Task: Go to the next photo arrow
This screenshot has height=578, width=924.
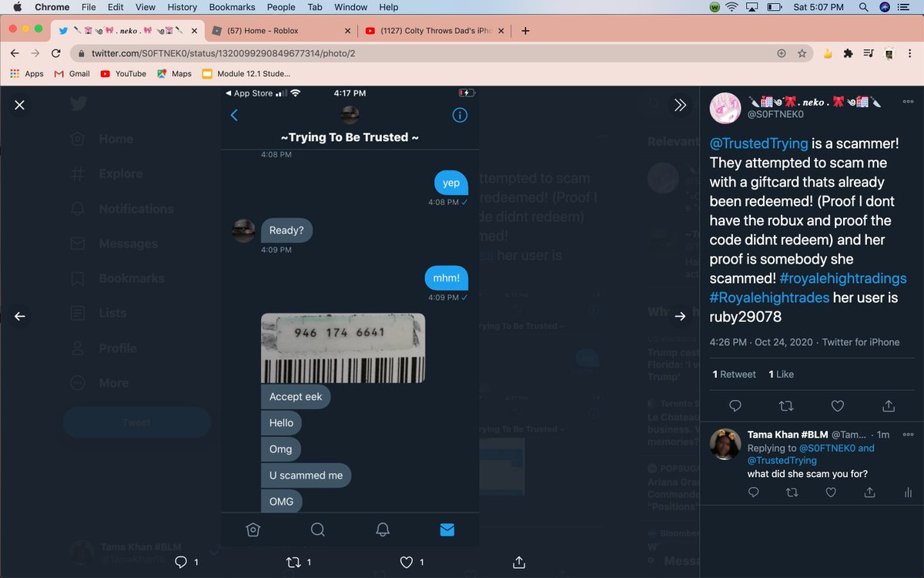Action: tap(680, 316)
